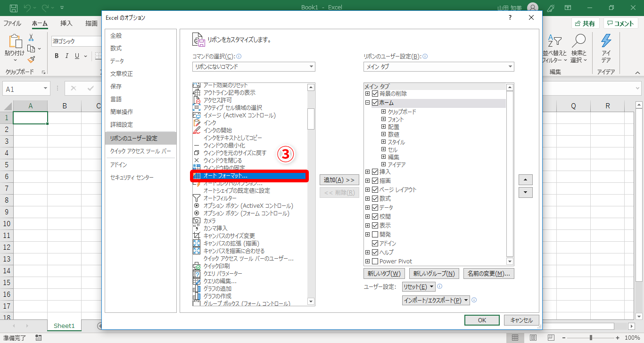Click the アイデア lightning bolt icon
Image resolution: width=644 pixels, height=343 pixels.
coord(606,41)
